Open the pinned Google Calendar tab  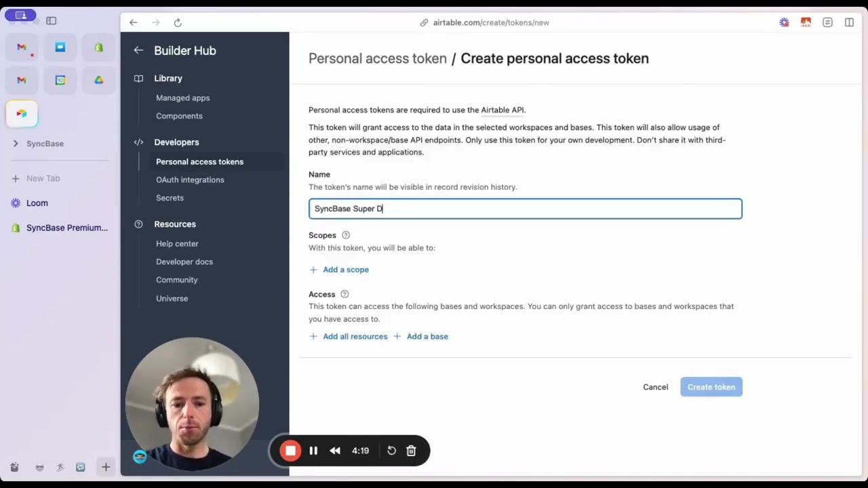[x=60, y=80]
